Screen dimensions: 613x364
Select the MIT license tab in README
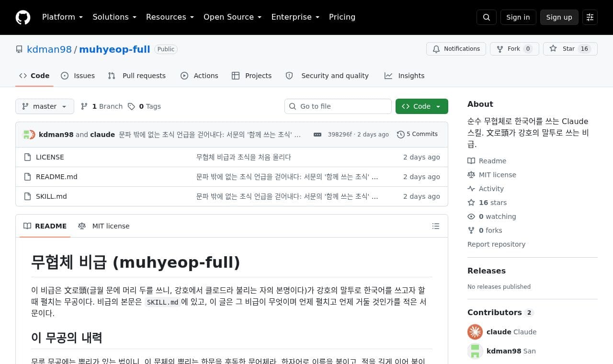(x=104, y=226)
